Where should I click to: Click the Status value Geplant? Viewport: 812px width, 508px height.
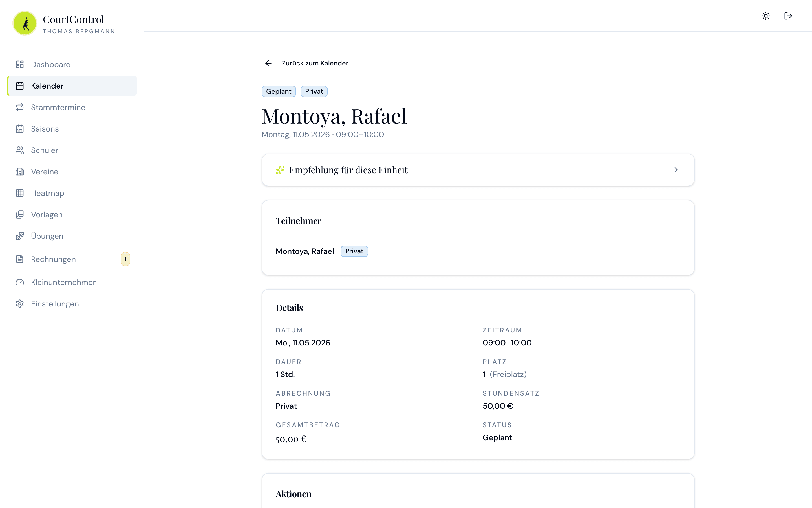coord(497,438)
